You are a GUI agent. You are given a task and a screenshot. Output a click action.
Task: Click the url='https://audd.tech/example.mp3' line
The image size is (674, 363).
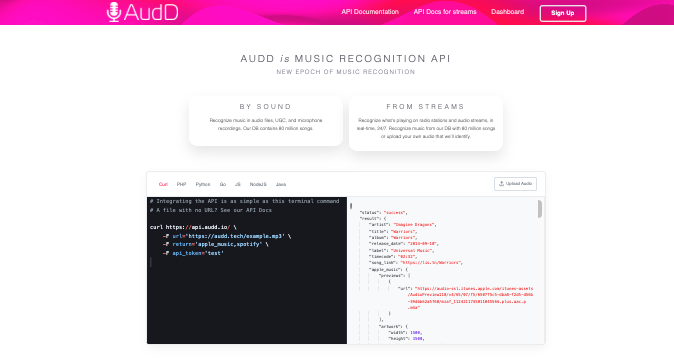[227, 236]
